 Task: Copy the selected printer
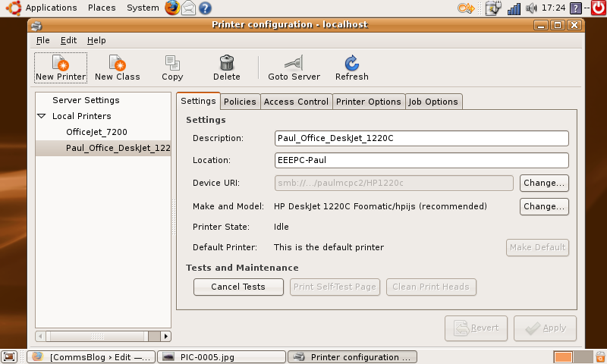pos(172,68)
